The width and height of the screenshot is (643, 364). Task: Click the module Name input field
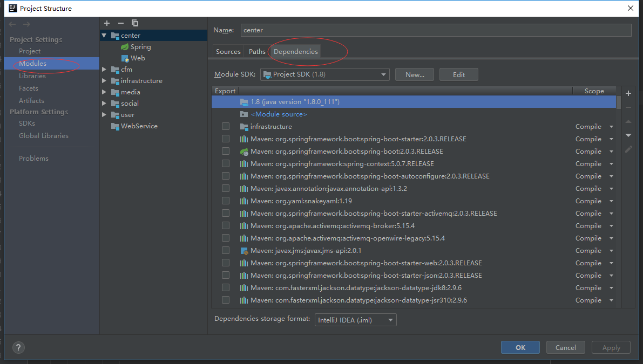[x=436, y=30]
